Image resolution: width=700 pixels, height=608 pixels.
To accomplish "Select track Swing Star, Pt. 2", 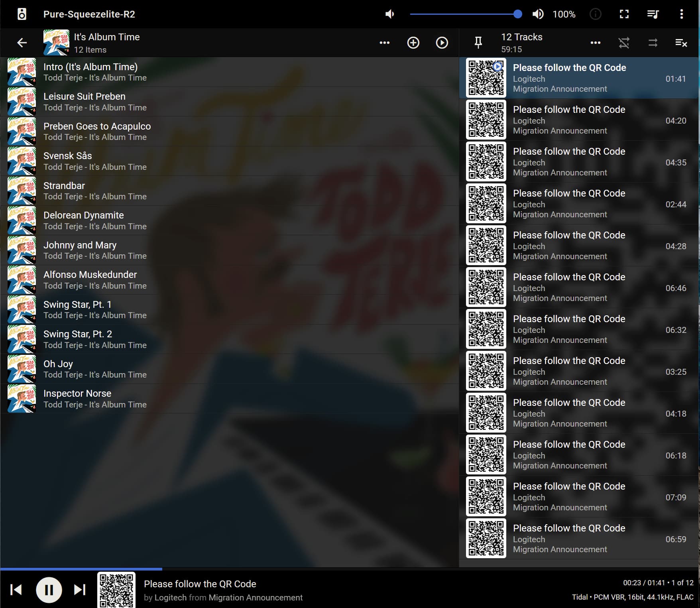I will point(230,339).
